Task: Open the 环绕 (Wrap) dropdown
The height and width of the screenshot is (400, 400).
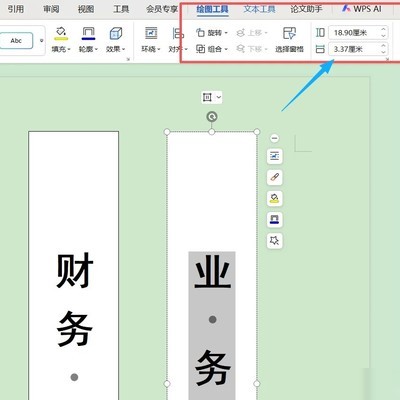Action: (x=151, y=49)
